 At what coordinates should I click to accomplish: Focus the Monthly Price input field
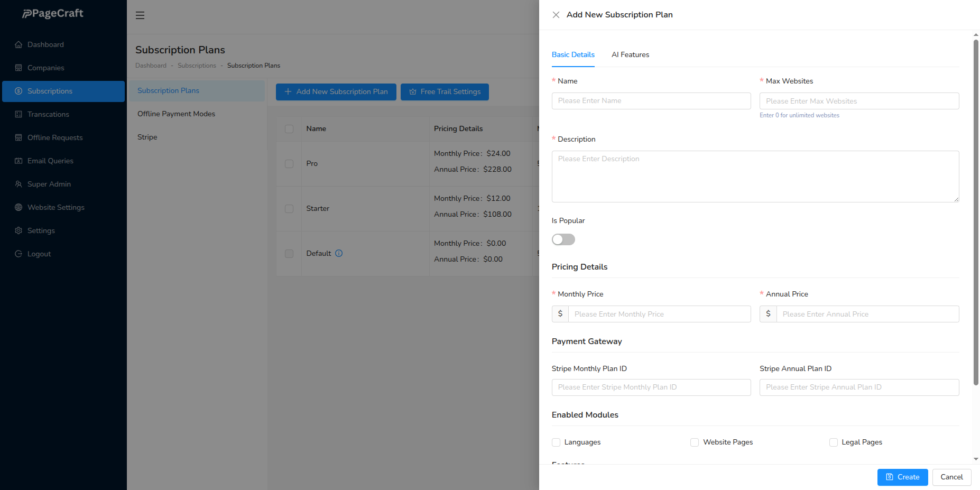click(659, 314)
